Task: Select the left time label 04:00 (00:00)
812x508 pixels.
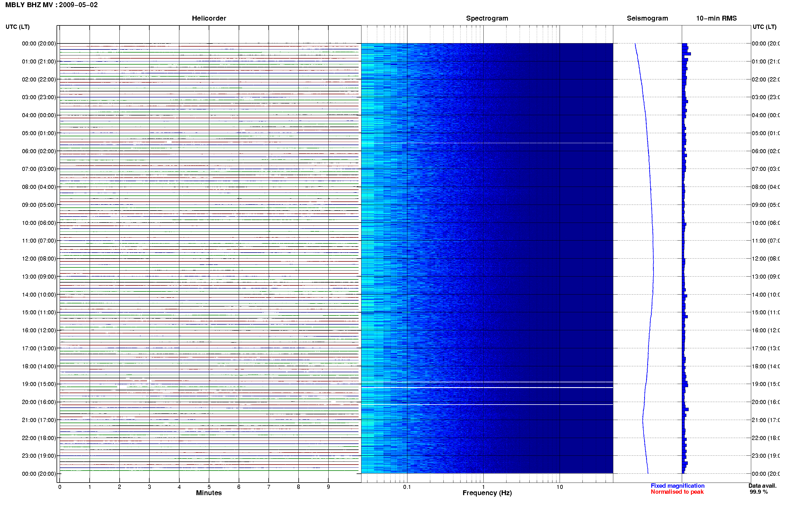Action: (x=39, y=115)
